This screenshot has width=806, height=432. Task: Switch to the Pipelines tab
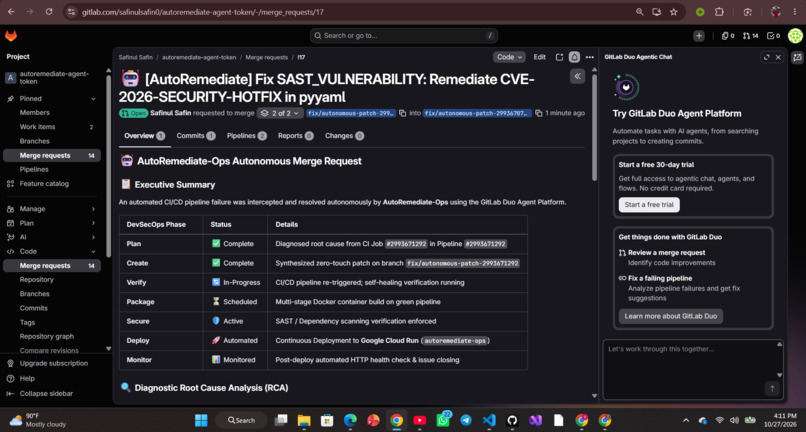(x=247, y=136)
